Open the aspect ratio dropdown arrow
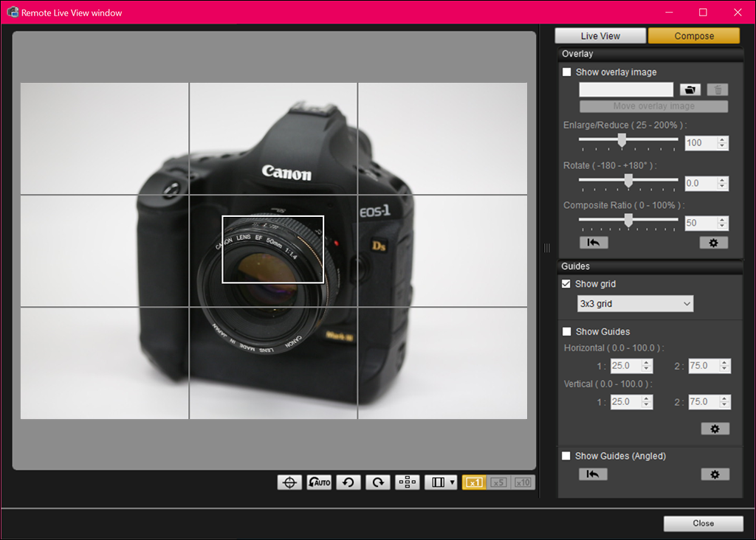The height and width of the screenshot is (540, 756). point(453,482)
